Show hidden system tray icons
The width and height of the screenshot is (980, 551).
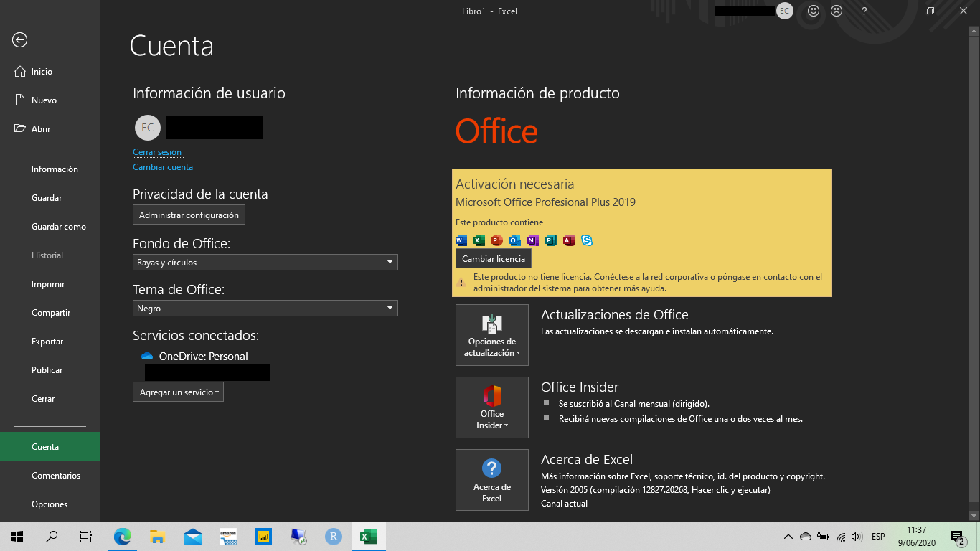point(788,537)
